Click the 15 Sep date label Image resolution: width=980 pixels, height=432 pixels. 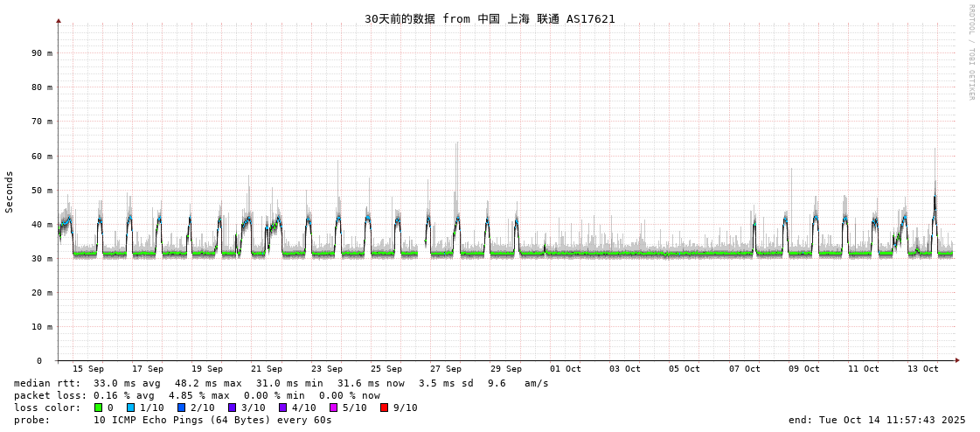87,369
